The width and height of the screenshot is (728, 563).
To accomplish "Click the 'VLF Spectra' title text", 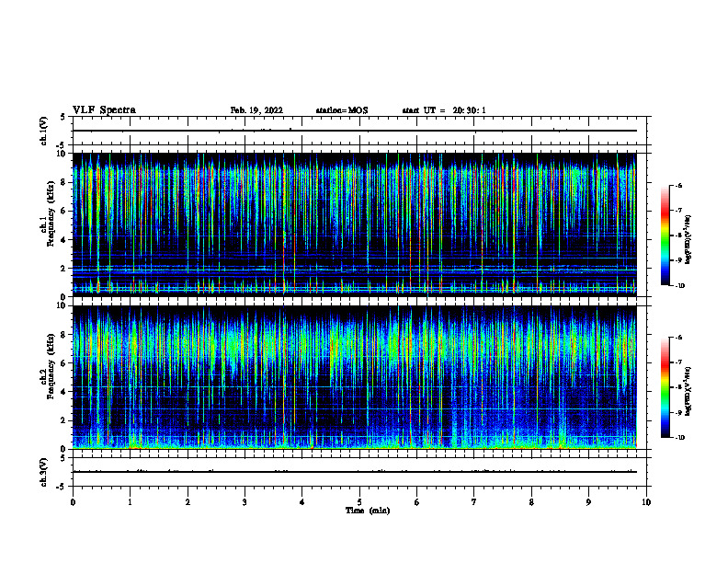I will click(x=104, y=110).
